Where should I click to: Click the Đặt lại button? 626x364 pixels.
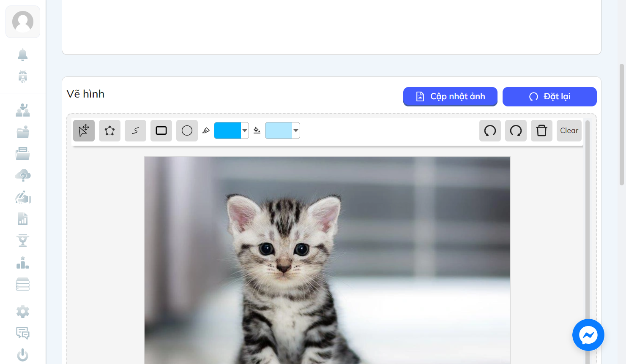tap(549, 96)
